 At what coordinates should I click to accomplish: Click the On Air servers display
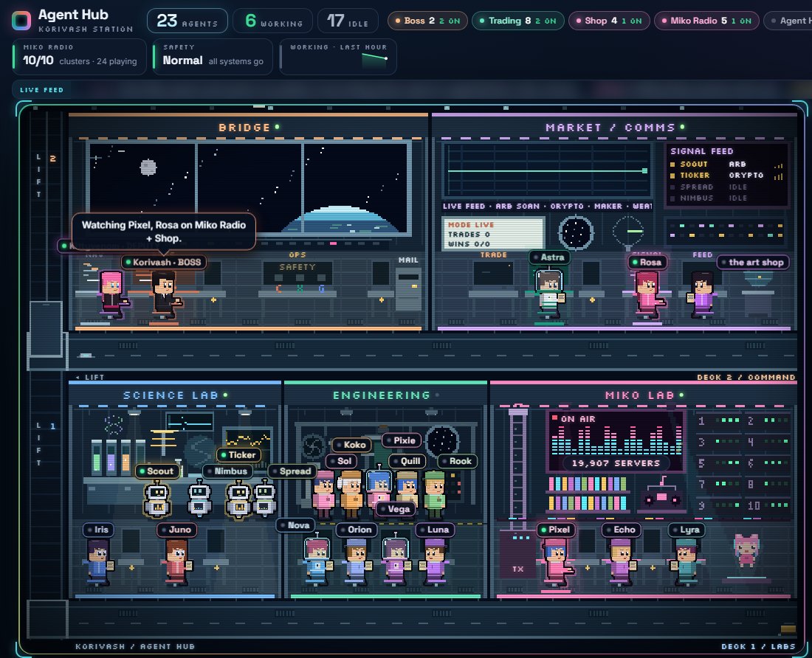(616, 440)
